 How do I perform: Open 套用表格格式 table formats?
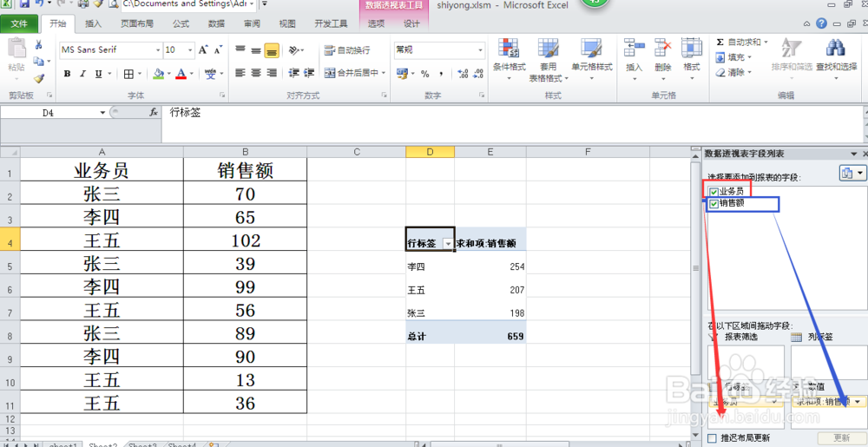pos(549,60)
